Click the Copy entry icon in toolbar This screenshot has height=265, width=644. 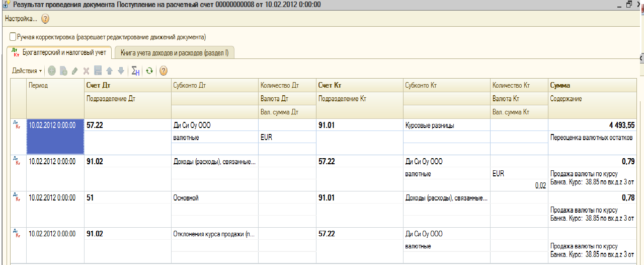(x=63, y=71)
